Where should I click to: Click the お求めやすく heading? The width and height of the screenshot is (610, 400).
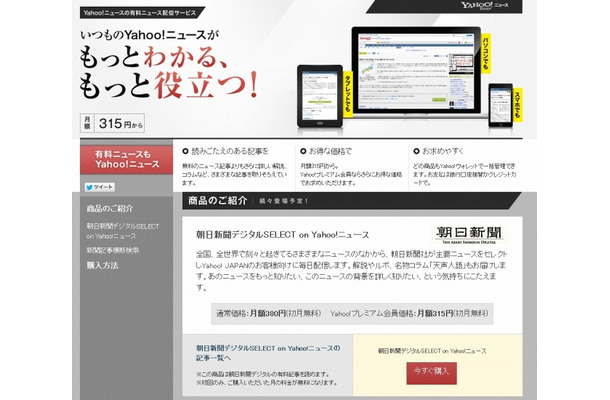click(438, 151)
